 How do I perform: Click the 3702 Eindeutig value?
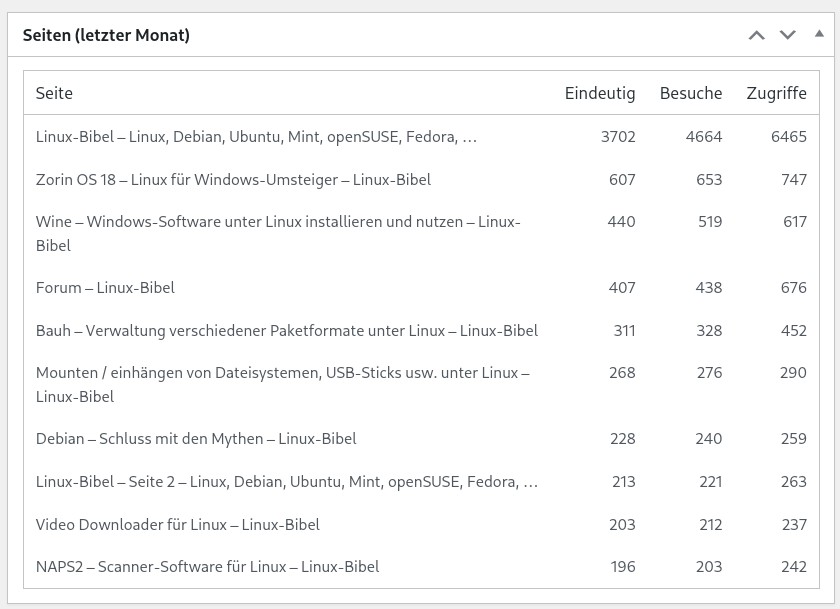tap(618, 137)
